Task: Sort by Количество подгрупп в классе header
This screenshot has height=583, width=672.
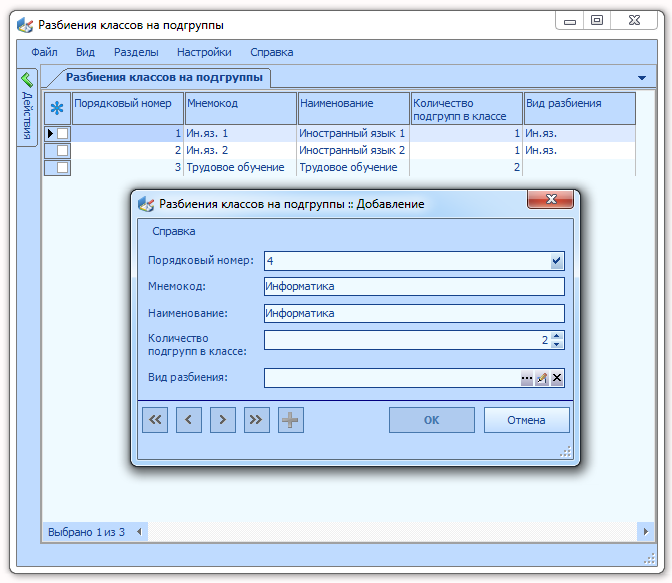Action: pyautogui.click(x=467, y=108)
